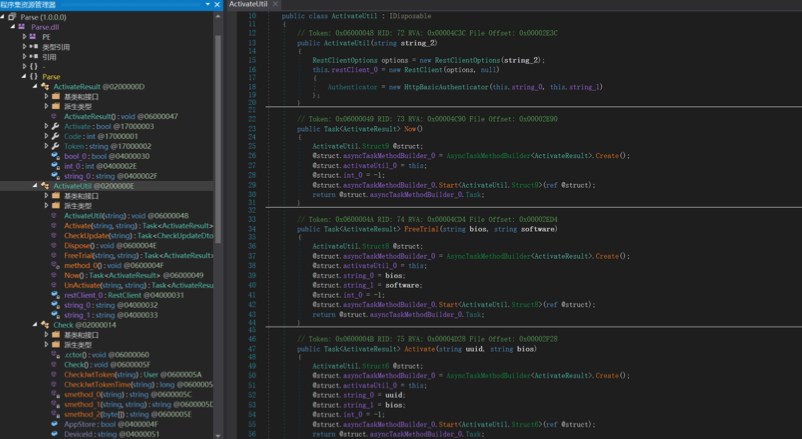
Task: Close the ActivateUtil tab
Action: [275, 4]
